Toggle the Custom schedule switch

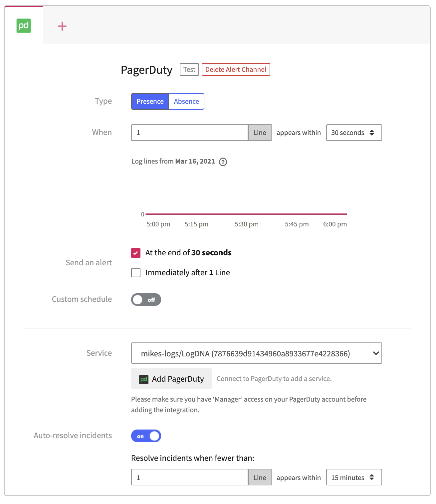point(146,300)
